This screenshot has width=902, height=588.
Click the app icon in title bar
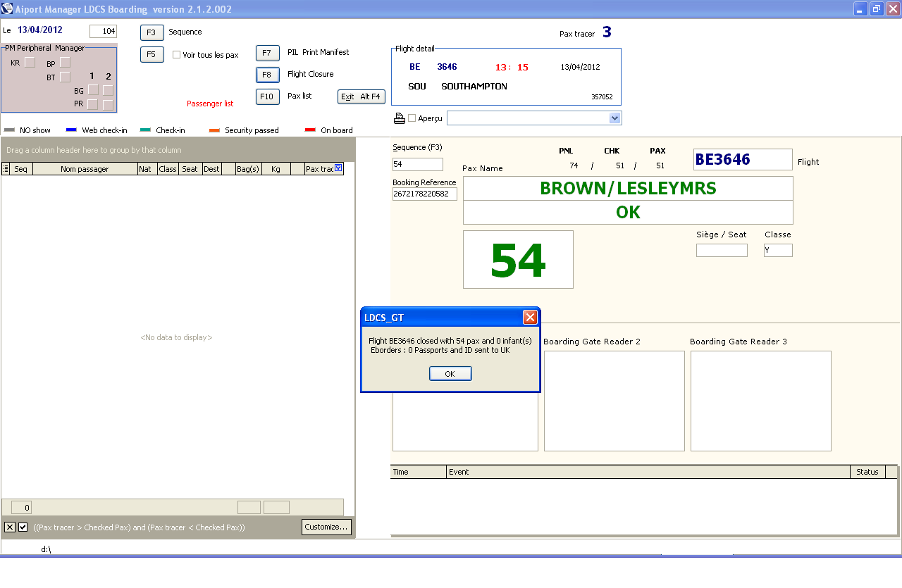click(7, 9)
